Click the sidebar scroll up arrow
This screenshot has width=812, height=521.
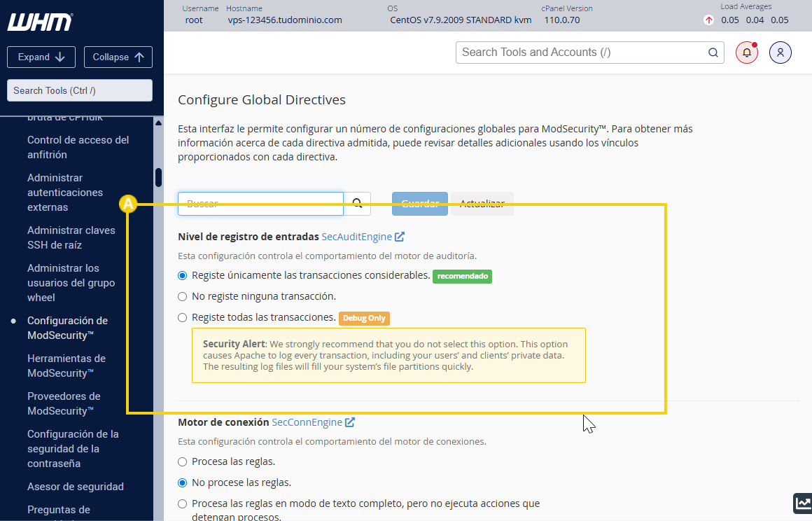158,123
